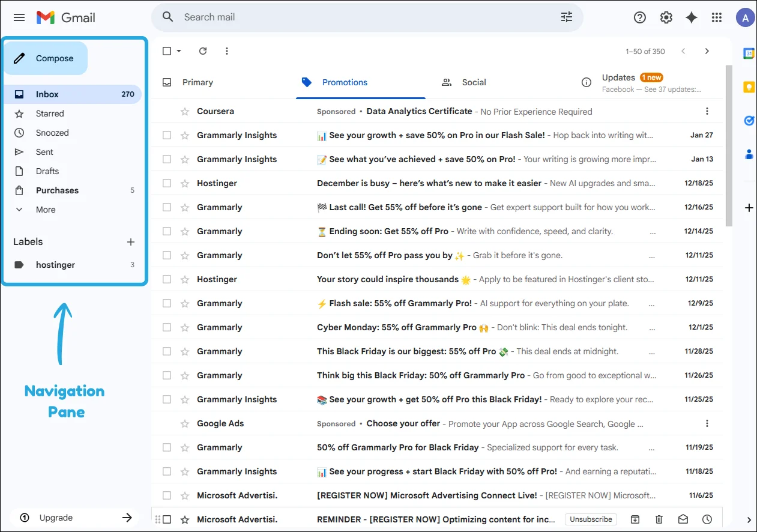Viewport: 757px width, 532px height.
Task: Open Google Calendar in side panel
Action: (x=749, y=53)
